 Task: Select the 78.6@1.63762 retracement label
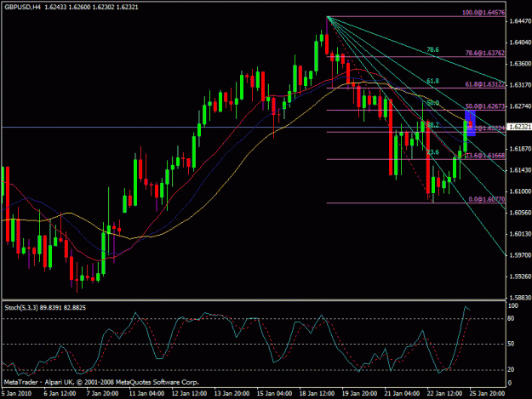point(485,53)
